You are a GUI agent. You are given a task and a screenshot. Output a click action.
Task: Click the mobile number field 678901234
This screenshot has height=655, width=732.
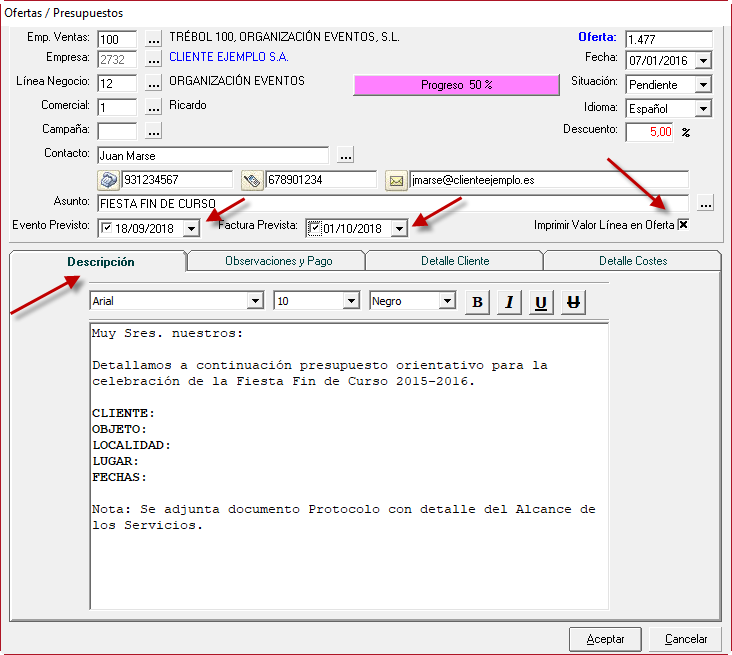coord(321,180)
